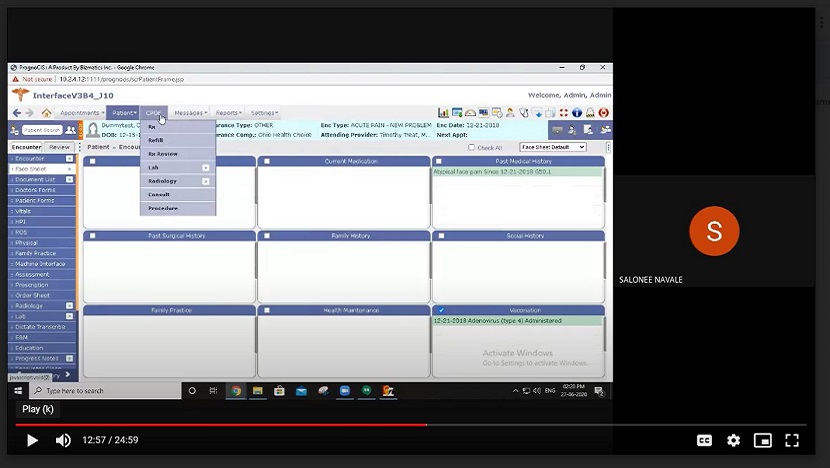This screenshot has width=830, height=468.
Task: Open the blue information icon
Action: [x=577, y=112]
